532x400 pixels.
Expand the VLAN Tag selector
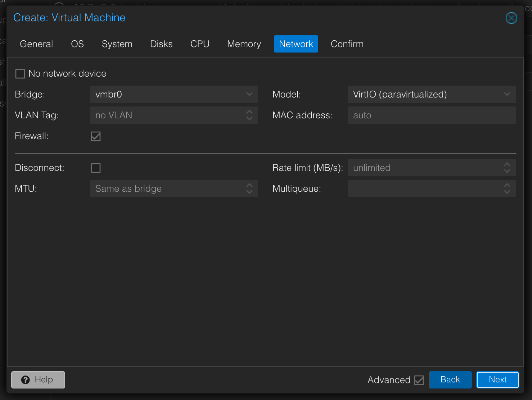[249, 115]
